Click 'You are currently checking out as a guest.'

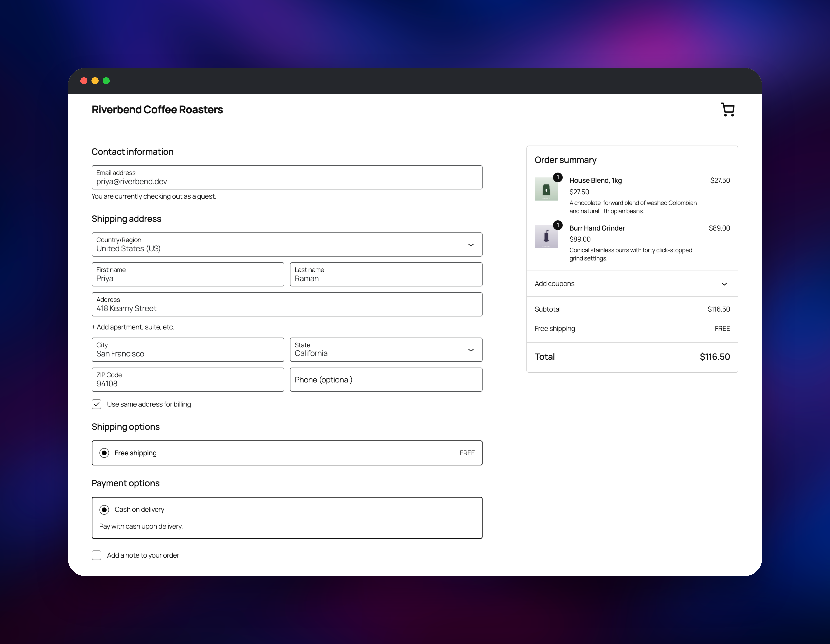154,196
